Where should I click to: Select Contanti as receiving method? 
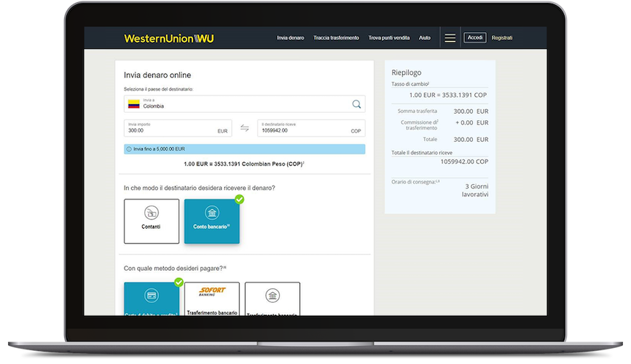pyautogui.click(x=152, y=221)
